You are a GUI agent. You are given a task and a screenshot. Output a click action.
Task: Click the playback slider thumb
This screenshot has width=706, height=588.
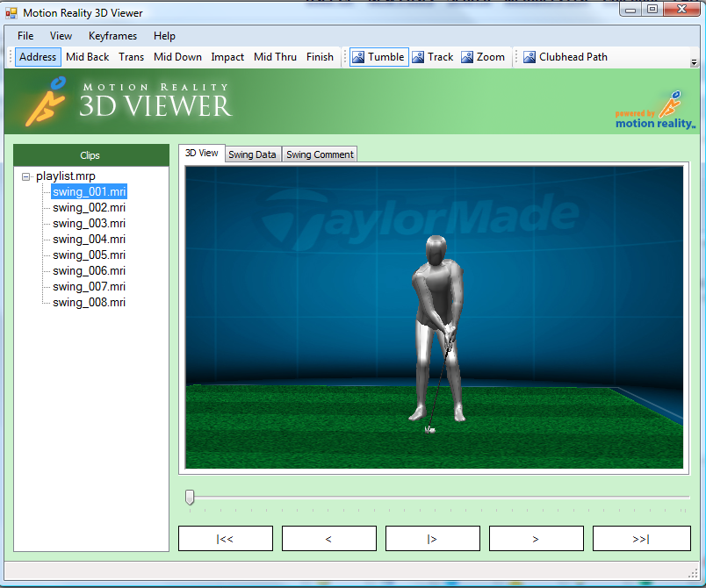tap(190, 498)
